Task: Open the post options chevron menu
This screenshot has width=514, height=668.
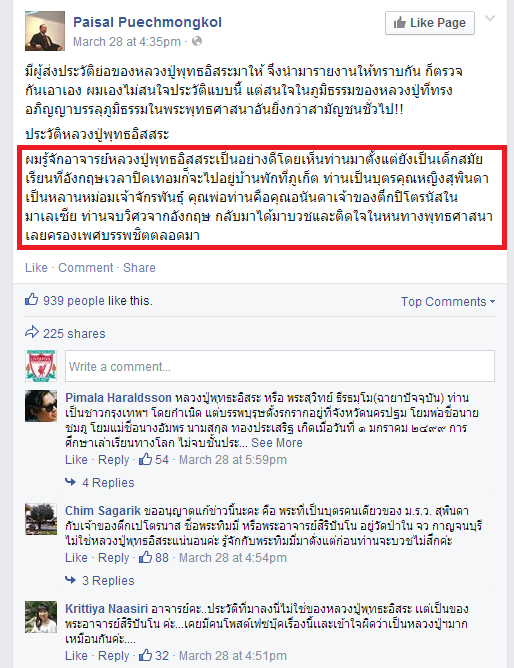Action: [491, 18]
